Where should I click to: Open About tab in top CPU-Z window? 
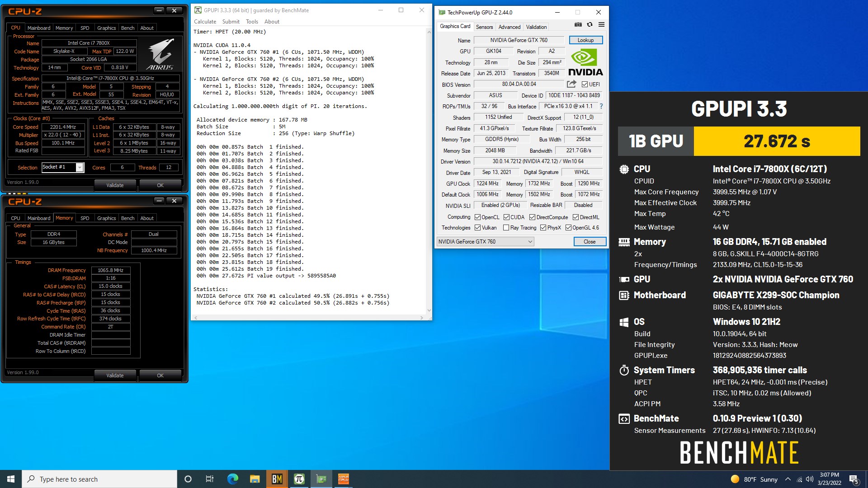pos(147,28)
